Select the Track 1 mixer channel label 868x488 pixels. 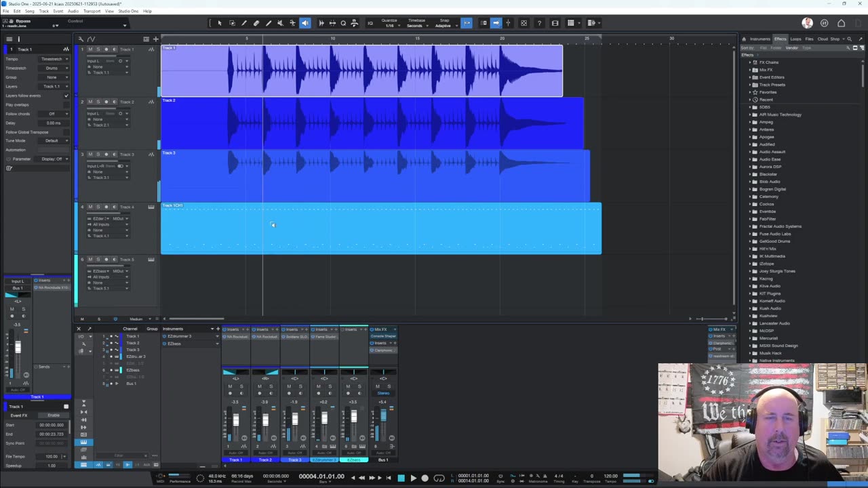click(236, 460)
